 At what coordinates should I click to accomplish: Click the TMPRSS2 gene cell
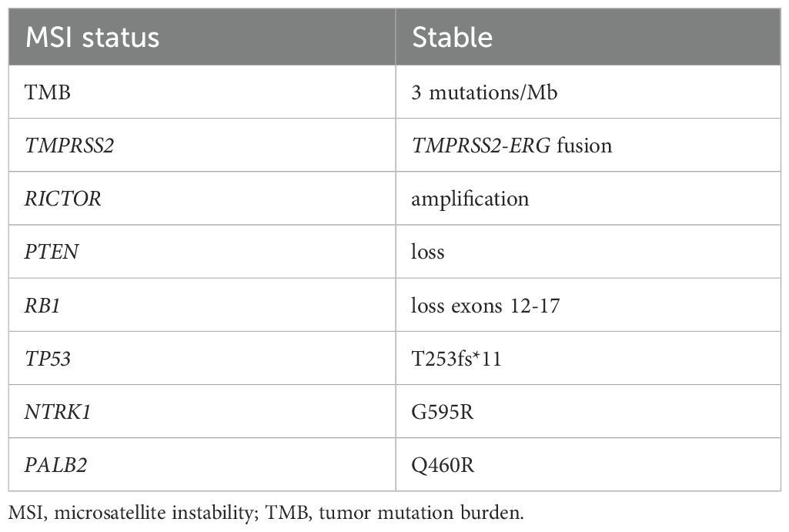[x=70, y=146]
